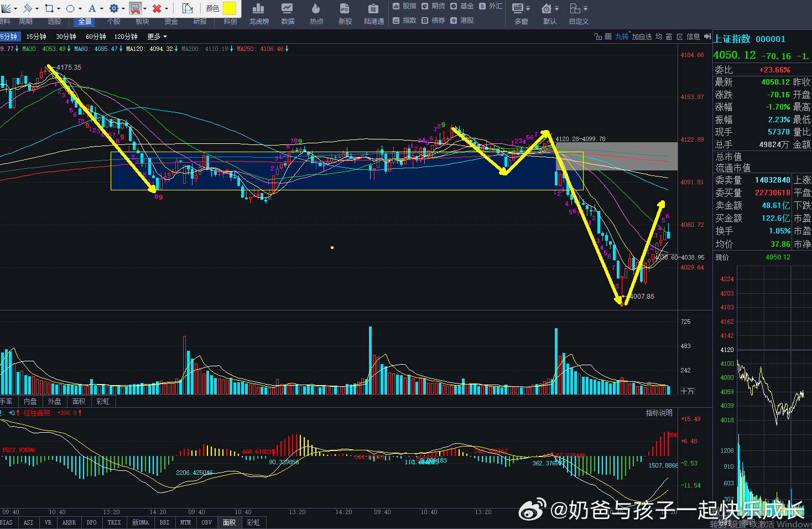Expand delete drawings dropdown arrow
The width and height of the screenshot is (812, 529).
pyautogui.click(x=166, y=9)
